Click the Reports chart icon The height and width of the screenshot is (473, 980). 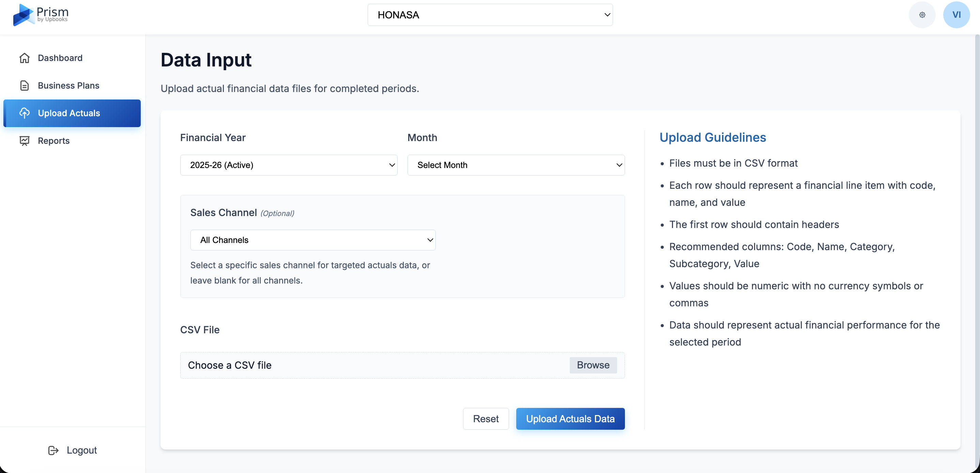coord(24,141)
